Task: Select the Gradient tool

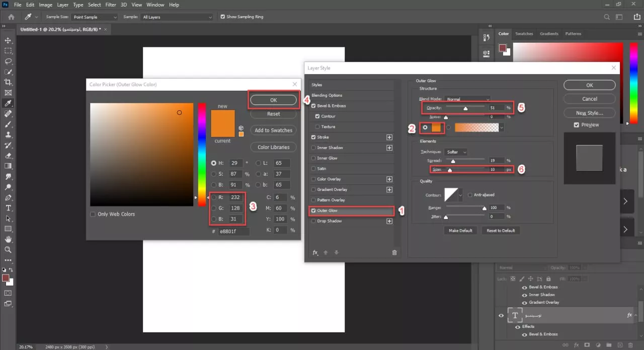Action: coord(8,166)
